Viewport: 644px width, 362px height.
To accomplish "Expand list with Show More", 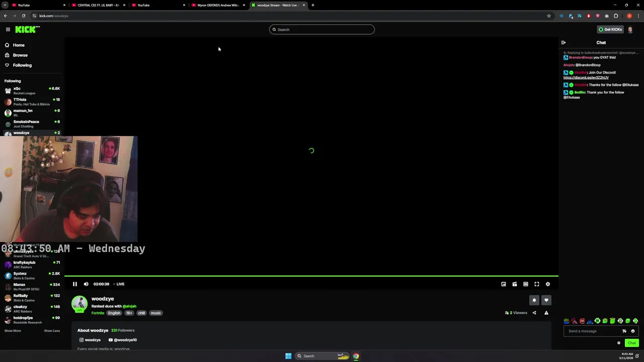I will 13,331.
